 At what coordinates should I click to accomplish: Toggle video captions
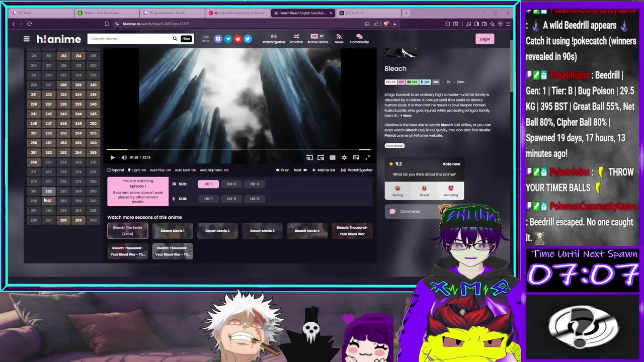[x=333, y=157]
